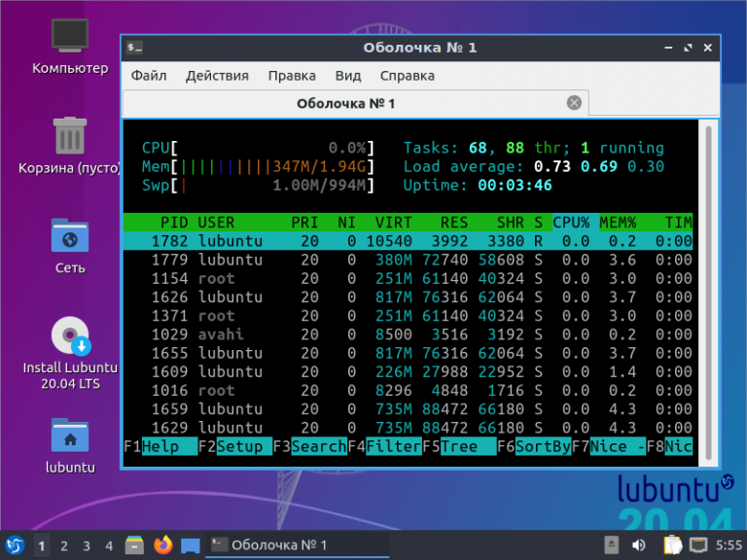Switch to virtual desktop 2
This screenshot has height=560, width=747.
64,545
